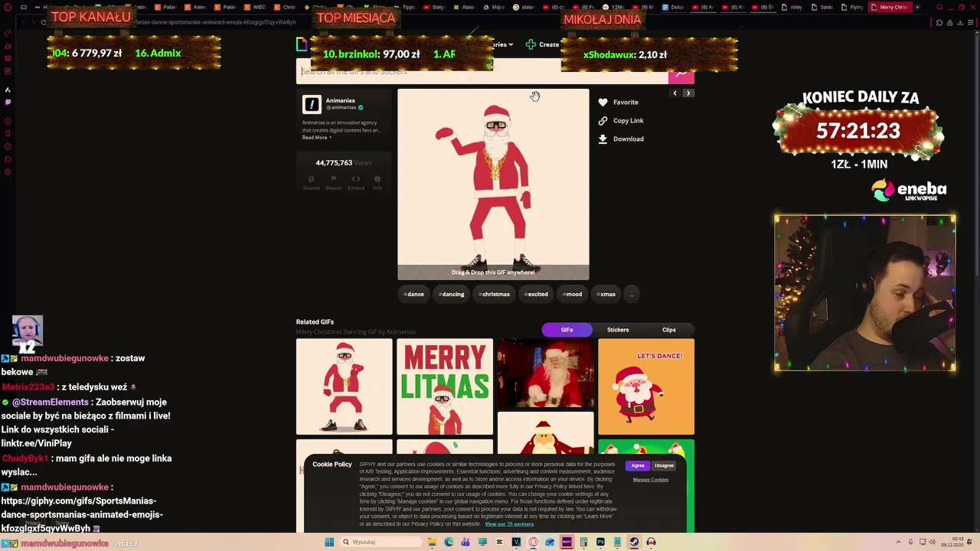Click the #mood tag
Image resolution: width=980 pixels, height=551 pixels.
(x=572, y=294)
